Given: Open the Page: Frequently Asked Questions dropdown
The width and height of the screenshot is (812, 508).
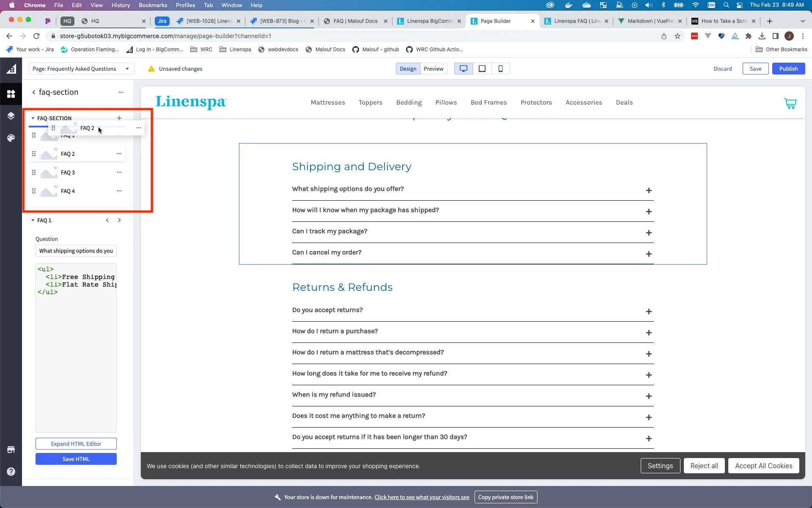Looking at the screenshot, I should [x=81, y=69].
